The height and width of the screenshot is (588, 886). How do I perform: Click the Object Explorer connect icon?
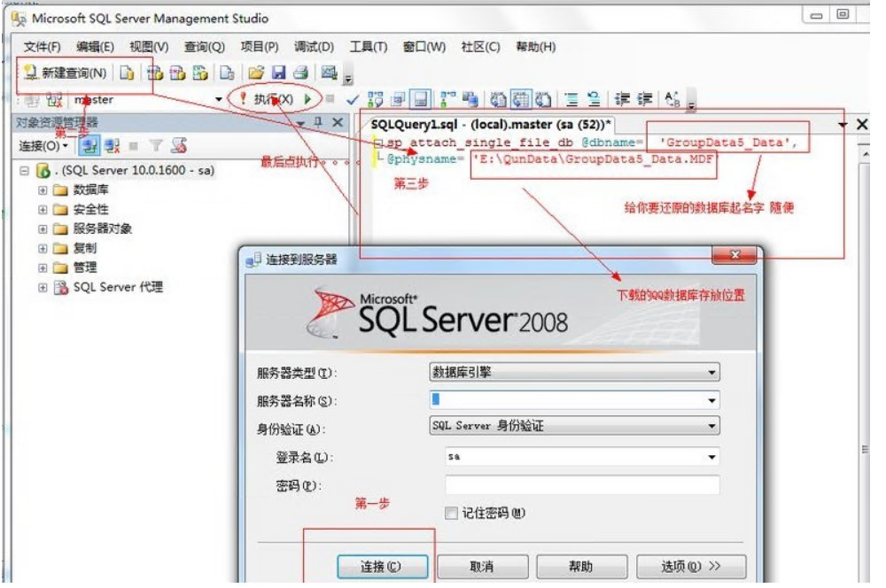(88, 146)
